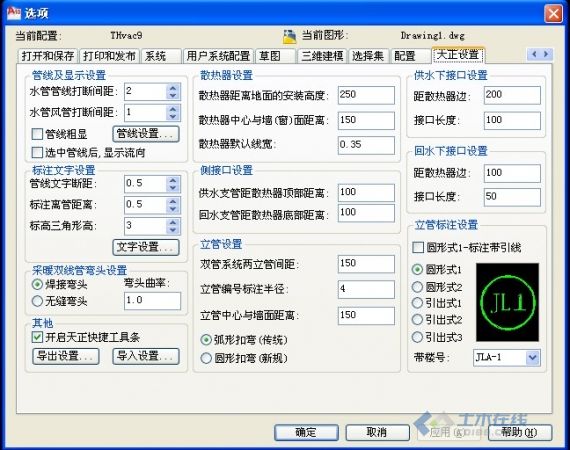Select 引出式1 riser label style

click(x=417, y=303)
